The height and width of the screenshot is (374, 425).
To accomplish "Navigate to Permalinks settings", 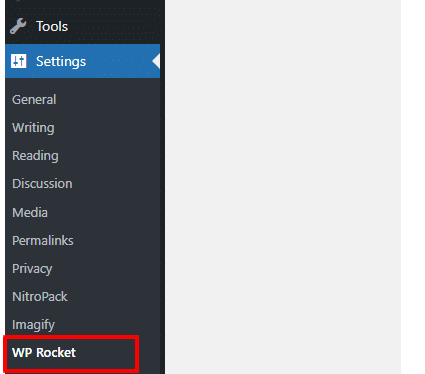I will 43,240.
